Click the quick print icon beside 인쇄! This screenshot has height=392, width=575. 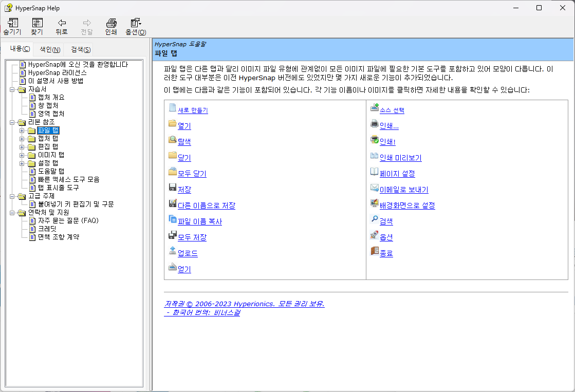[375, 139]
